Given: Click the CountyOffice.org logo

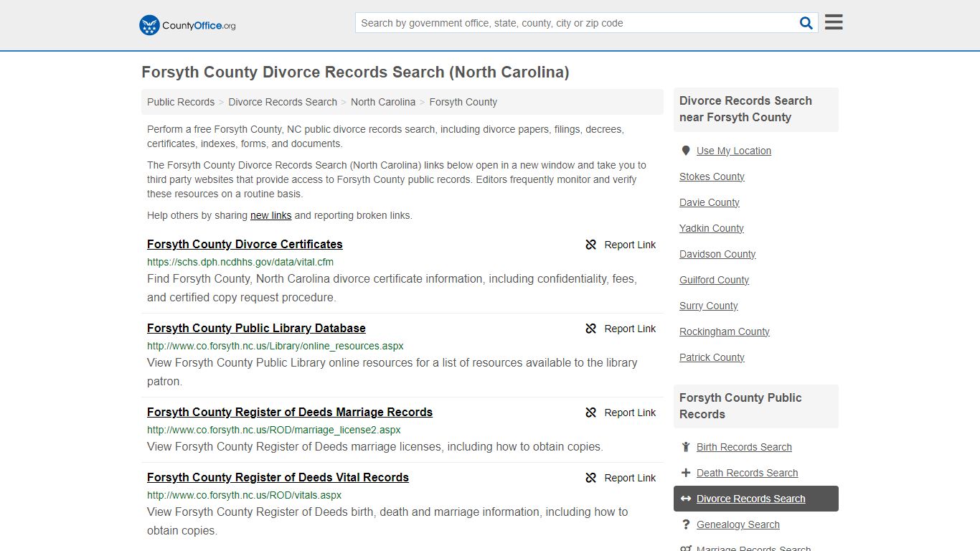Looking at the screenshot, I should pos(187,25).
